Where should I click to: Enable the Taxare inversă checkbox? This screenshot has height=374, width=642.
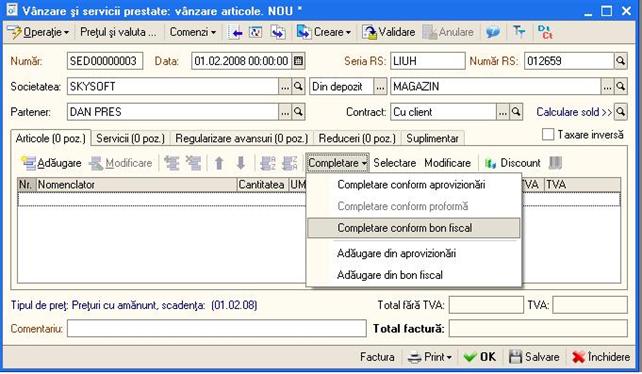click(x=548, y=134)
